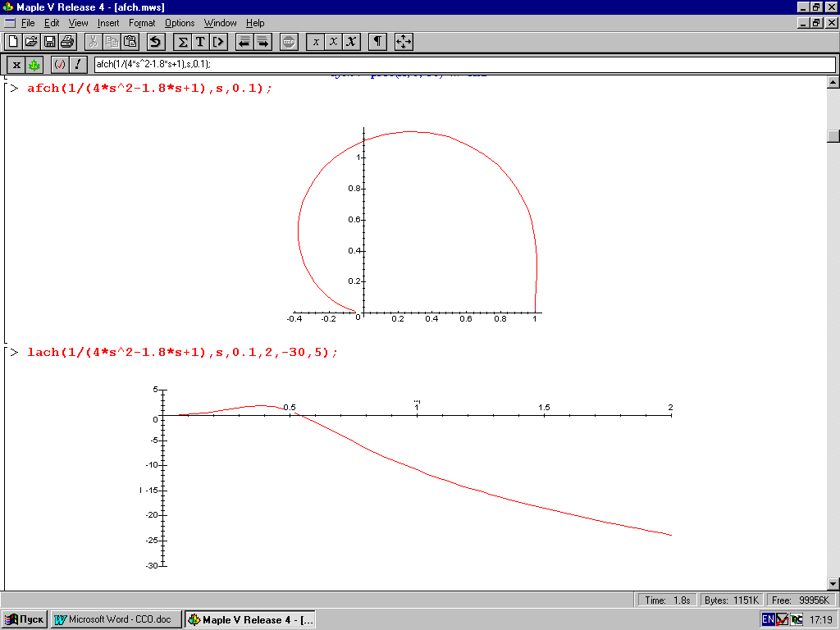
Task: Indent section with the right arrow icon
Action: pyautogui.click(x=262, y=42)
